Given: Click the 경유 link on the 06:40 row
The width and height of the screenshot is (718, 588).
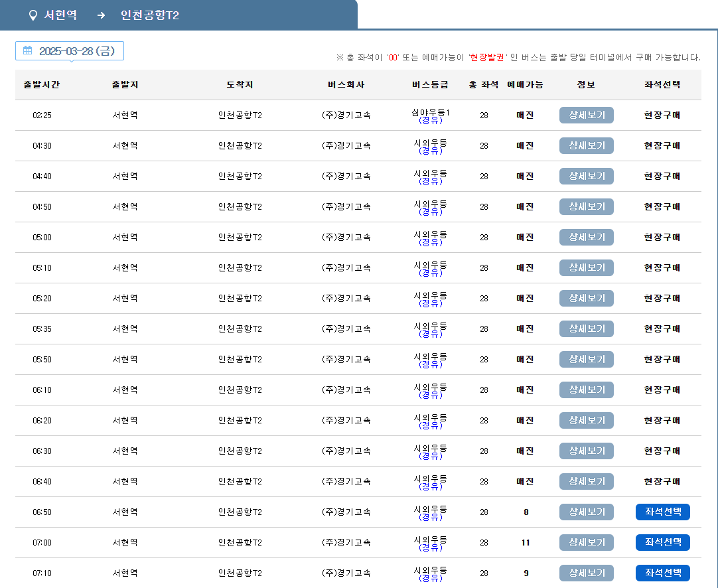Looking at the screenshot, I should click(430, 486).
